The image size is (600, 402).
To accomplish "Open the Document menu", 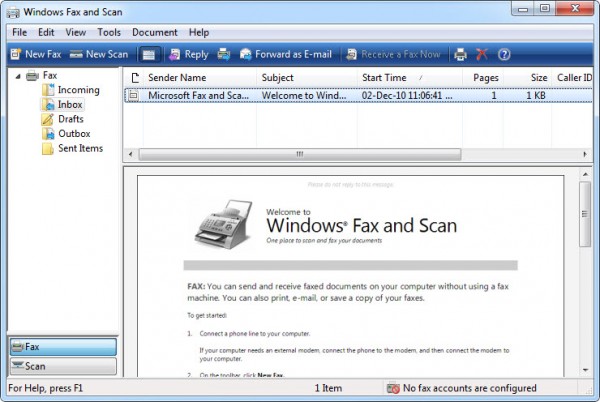I will point(155,33).
